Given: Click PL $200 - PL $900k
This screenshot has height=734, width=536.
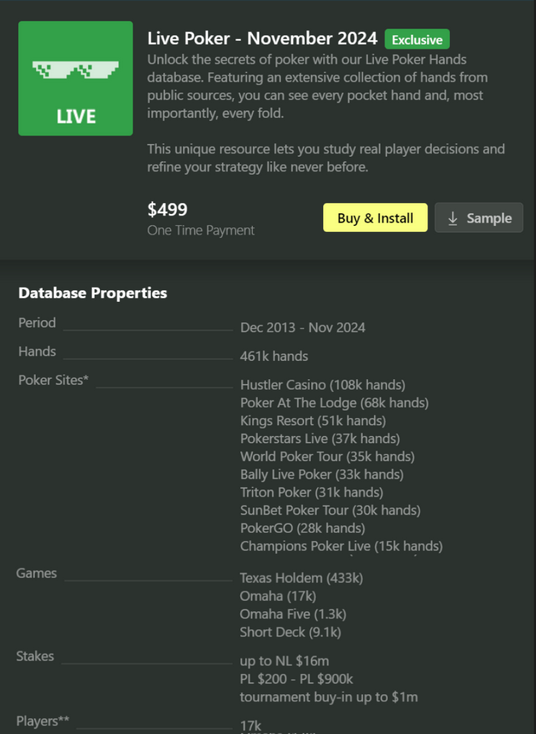Looking at the screenshot, I should pyautogui.click(x=296, y=679).
